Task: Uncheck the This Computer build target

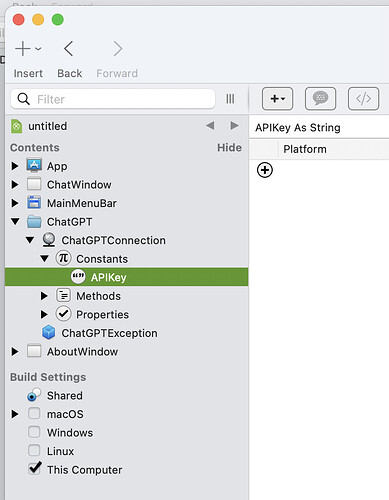Action: pyautogui.click(x=34, y=468)
